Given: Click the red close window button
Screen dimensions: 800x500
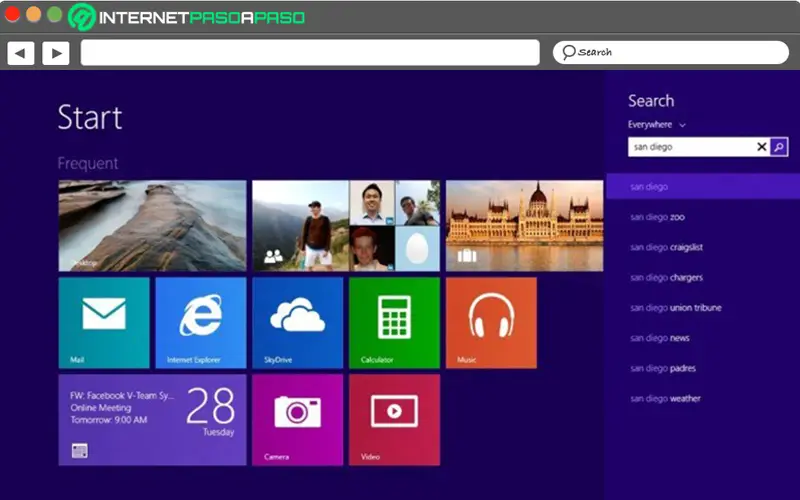Looking at the screenshot, I should click(x=12, y=15).
